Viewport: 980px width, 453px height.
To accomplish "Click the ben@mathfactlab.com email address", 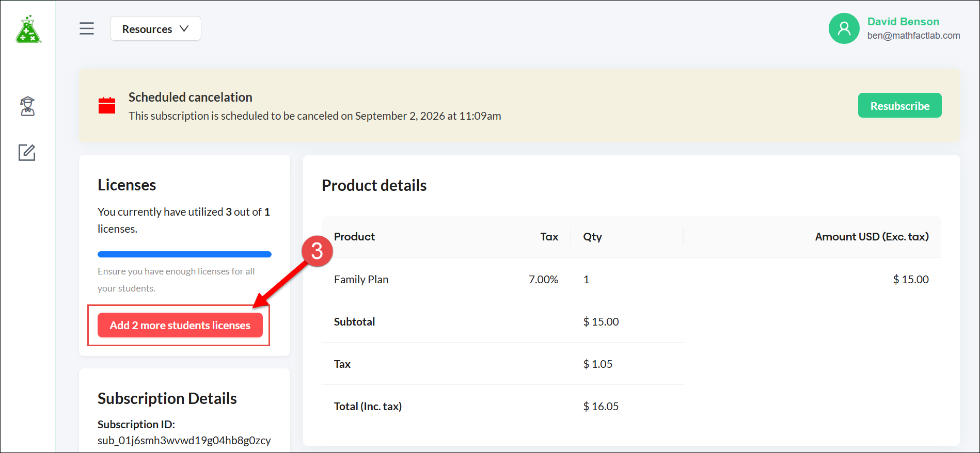I will pos(913,36).
